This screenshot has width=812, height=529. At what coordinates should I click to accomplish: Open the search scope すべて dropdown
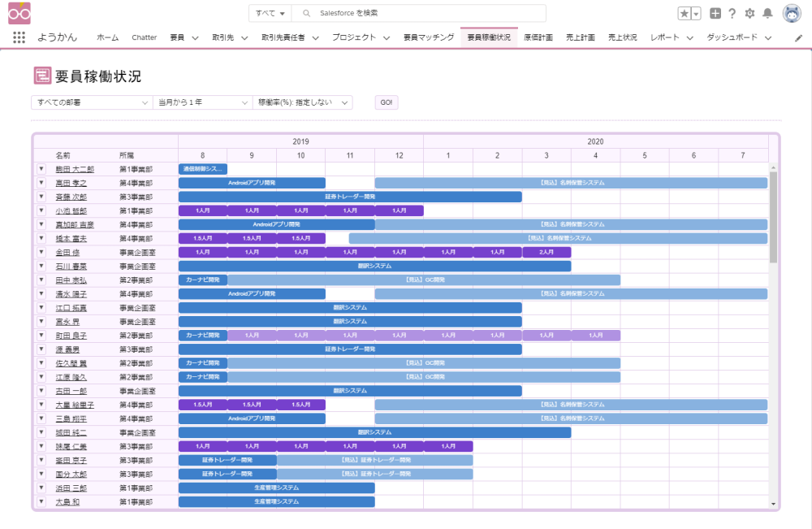(x=270, y=14)
